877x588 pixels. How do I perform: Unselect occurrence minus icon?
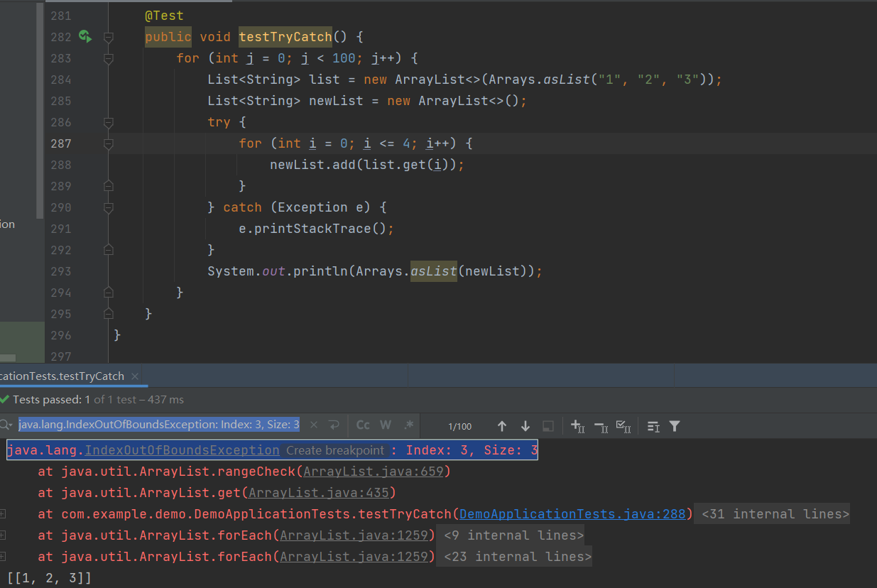(x=601, y=426)
